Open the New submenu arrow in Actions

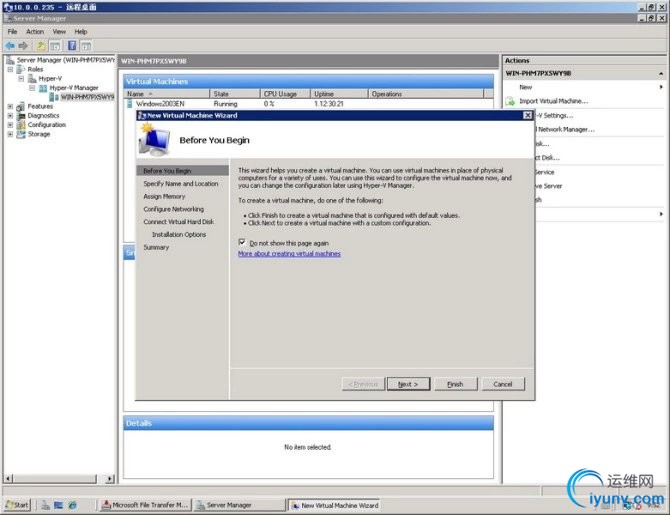pos(661,87)
